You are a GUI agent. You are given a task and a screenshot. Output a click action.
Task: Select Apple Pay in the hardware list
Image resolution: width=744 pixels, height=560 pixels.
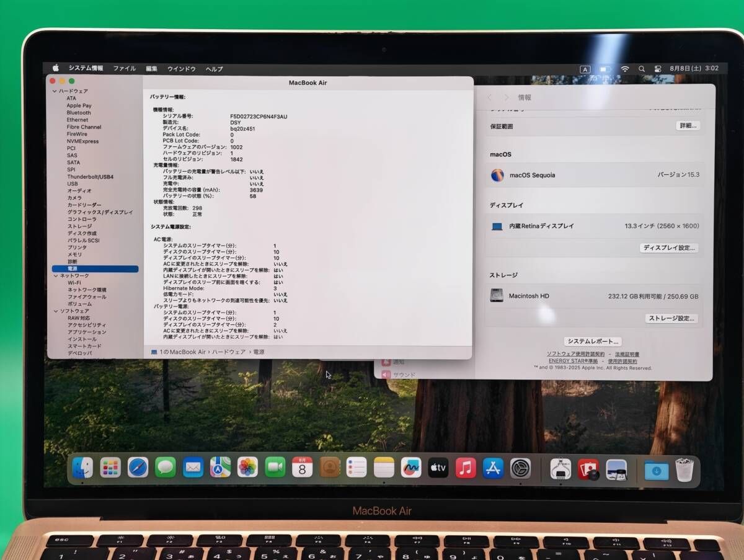click(79, 106)
